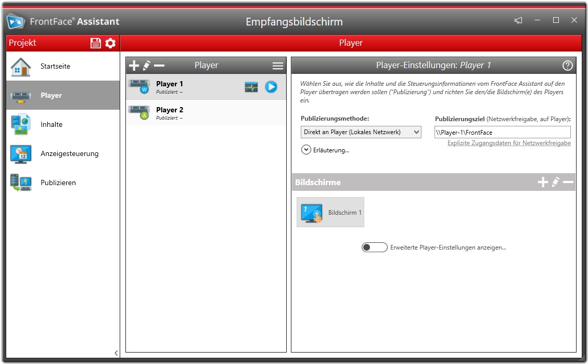Click the Player 1 device icon
The width and height of the screenshot is (588, 364).
(139, 86)
